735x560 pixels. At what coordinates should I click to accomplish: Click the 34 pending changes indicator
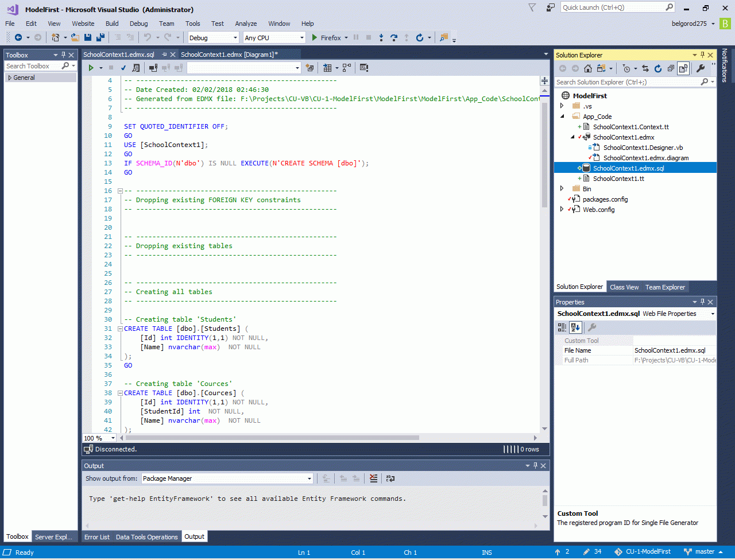[592, 552]
